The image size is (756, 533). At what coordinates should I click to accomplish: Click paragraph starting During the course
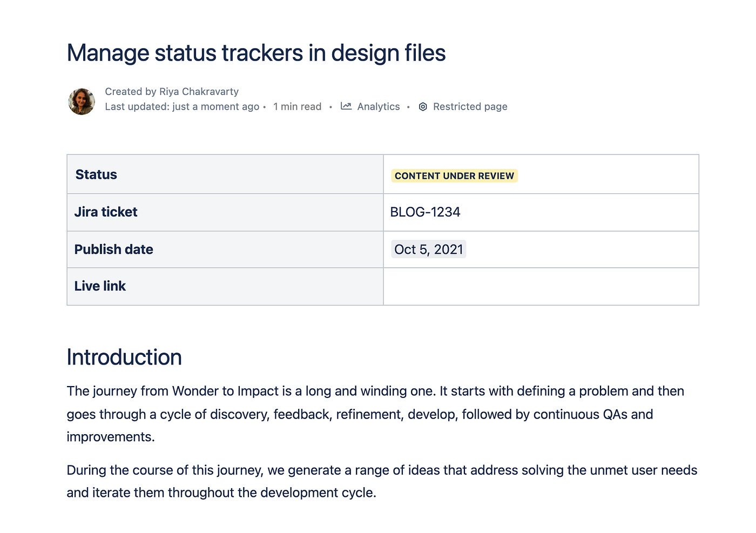click(x=382, y=481)
